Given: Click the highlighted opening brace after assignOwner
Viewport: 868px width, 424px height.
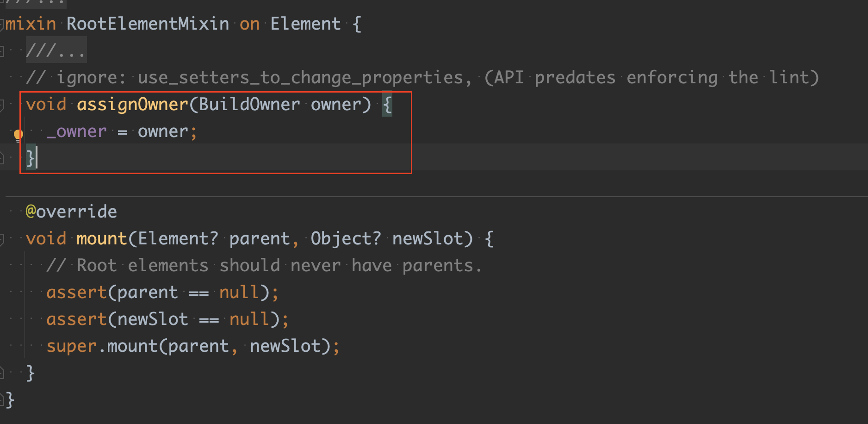Looking at the screenshot, I should [387, 105].
